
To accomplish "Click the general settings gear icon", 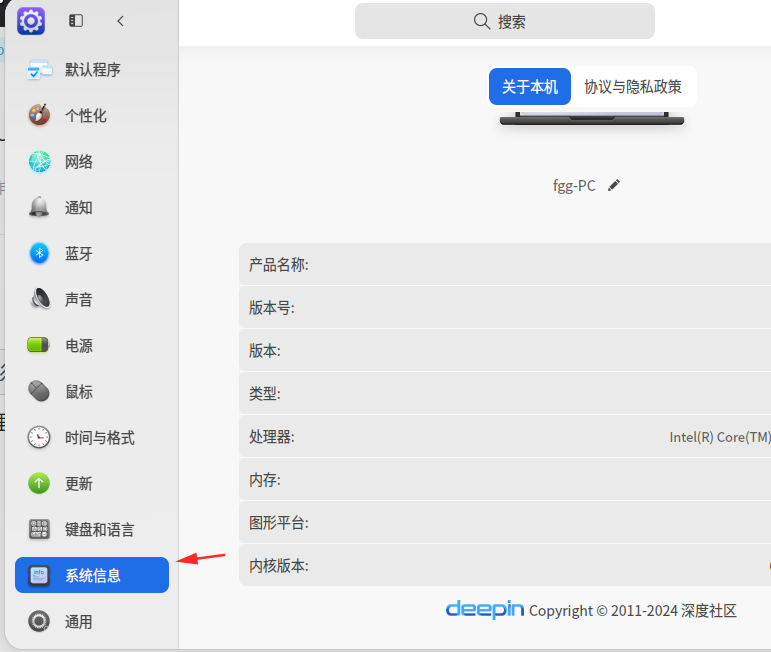I will 39,621.
